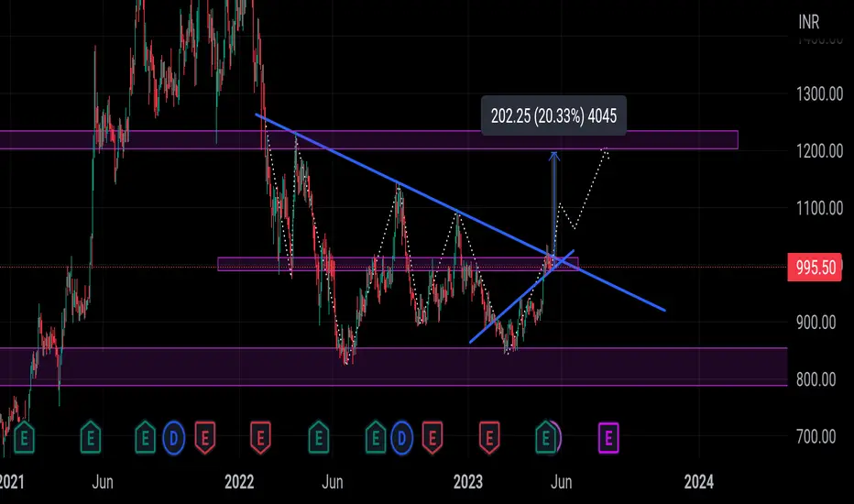Screen dimensions: 854x504
Task: Click the INR currency label
Action: point(809,22)
